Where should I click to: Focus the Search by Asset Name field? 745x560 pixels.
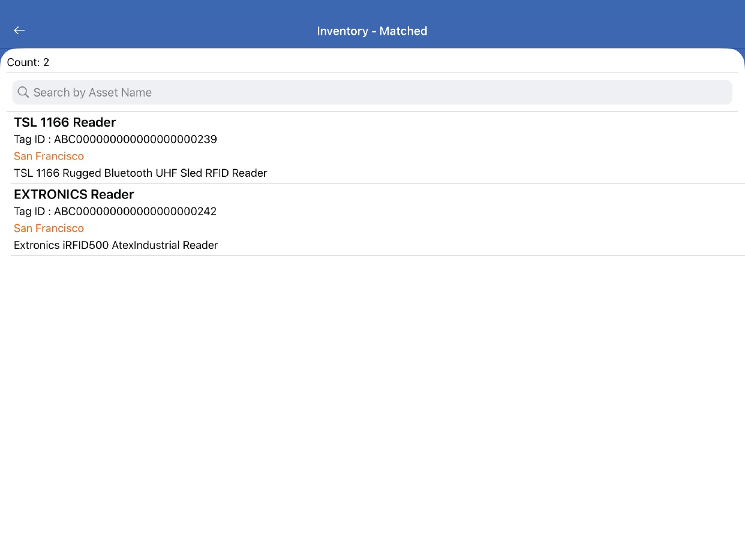point(372,92)
